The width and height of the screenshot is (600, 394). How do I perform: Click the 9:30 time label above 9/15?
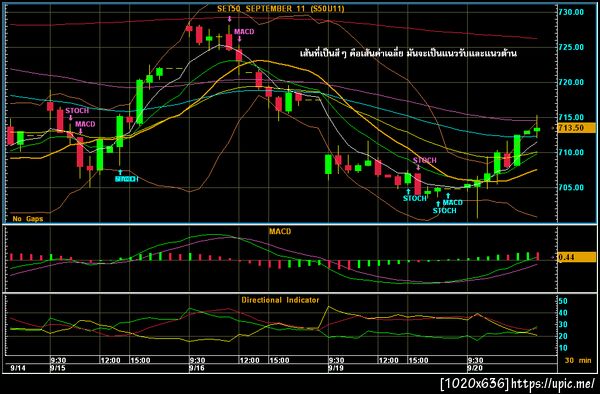coord(58,360)
